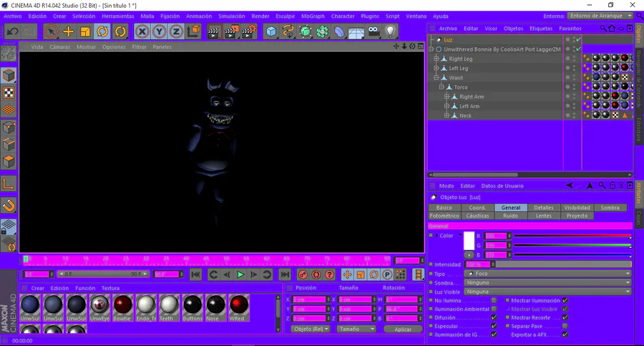Open Crear menu in material manager
Image resolution: width=644 pixels, height=346 pixels.
38,288
